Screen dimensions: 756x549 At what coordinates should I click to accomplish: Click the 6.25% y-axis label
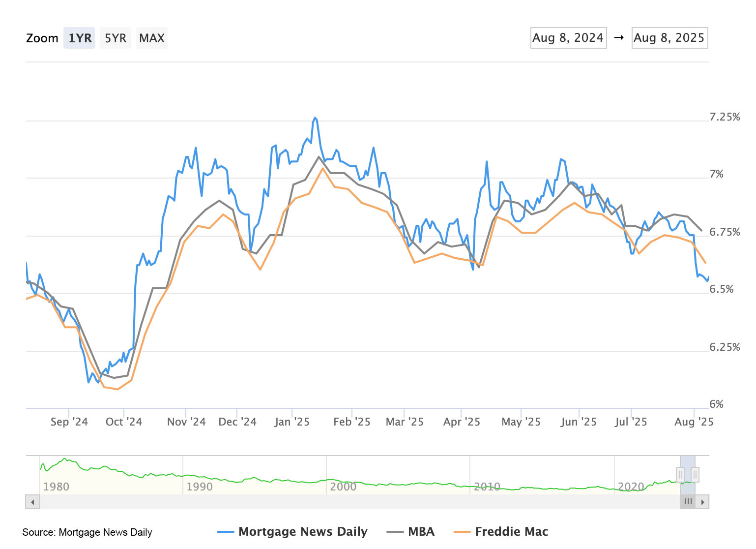(x=725, y=347)
